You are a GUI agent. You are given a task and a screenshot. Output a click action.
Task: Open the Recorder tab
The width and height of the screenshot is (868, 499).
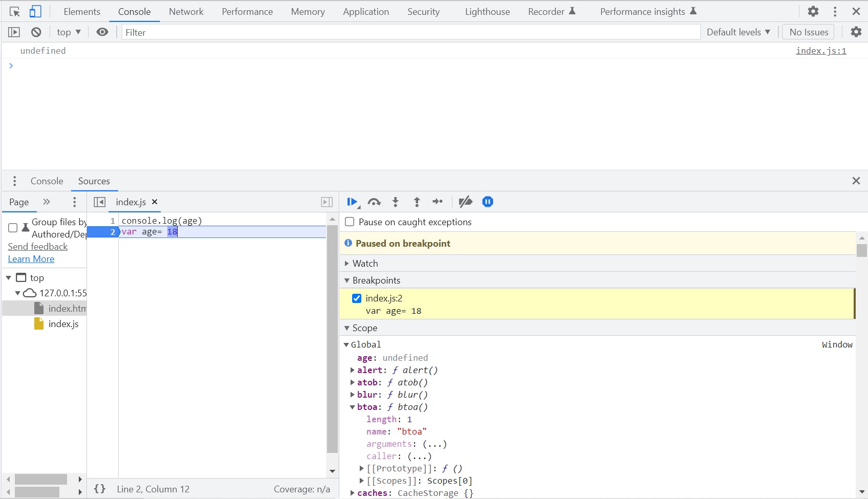tap(552, 11)
